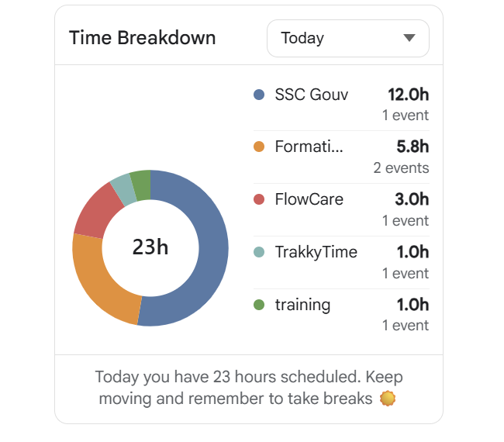Screen dimensions: 504x442
Task: Click the red FlowCare color dot
Action: tap(259, 199)
